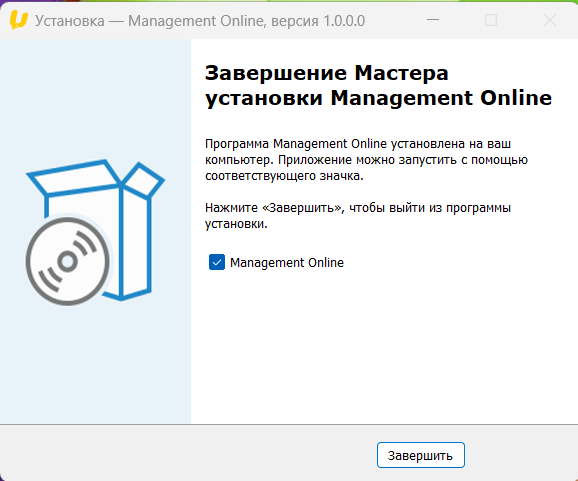
Task: Click the grayed-out maximize button
Action: [x=491, y=20]
